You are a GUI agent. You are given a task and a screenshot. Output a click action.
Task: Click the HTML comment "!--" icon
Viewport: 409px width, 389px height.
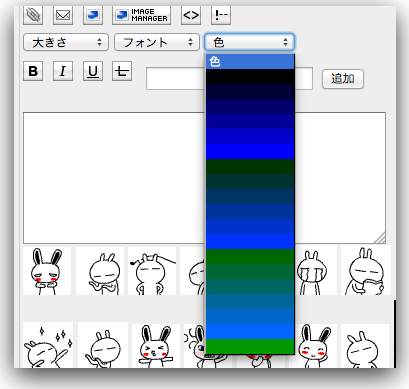(221, 15)
